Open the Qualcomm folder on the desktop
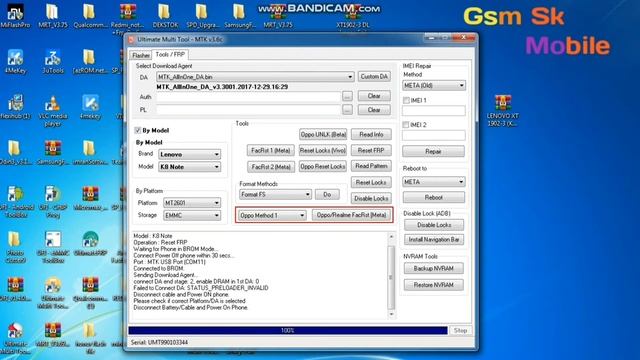This screenshot has height=360, width=640. coord(90,16)
